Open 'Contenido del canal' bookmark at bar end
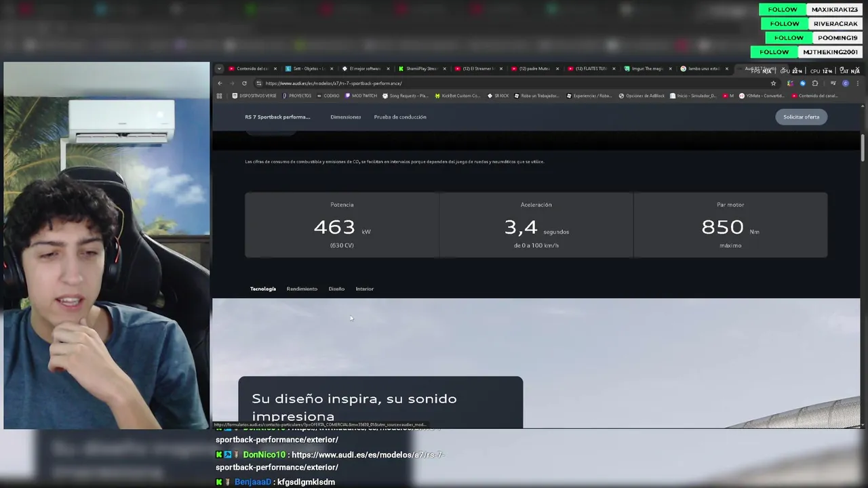 click(x=815, y=96)
